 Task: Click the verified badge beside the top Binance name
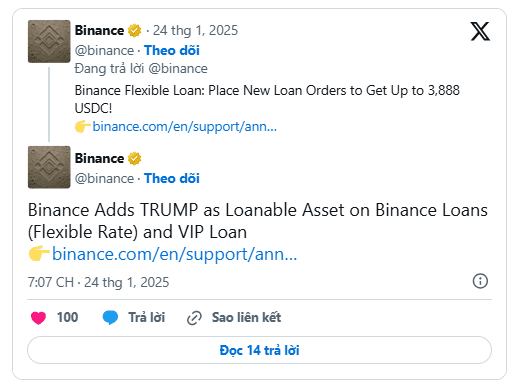click(x=135, y=31)
